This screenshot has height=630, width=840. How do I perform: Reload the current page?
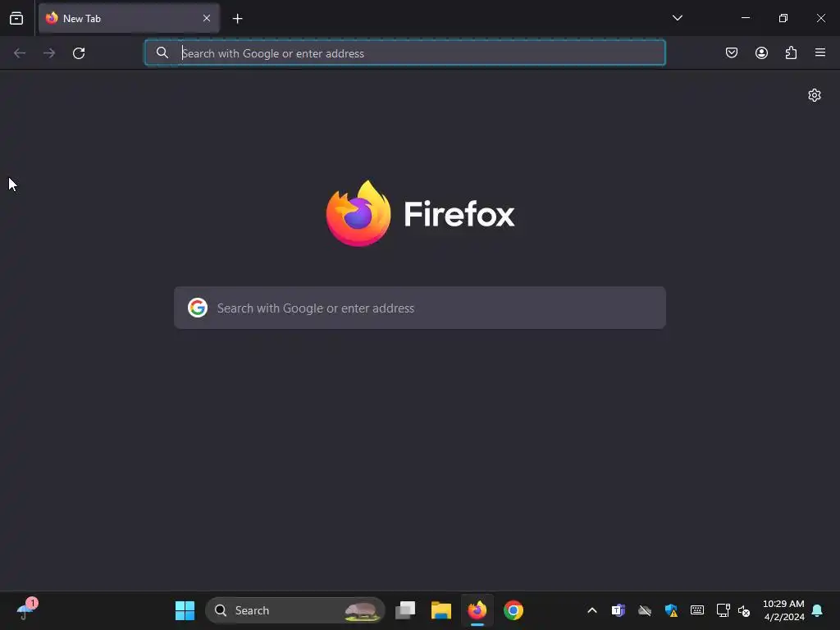pos(79,53)
